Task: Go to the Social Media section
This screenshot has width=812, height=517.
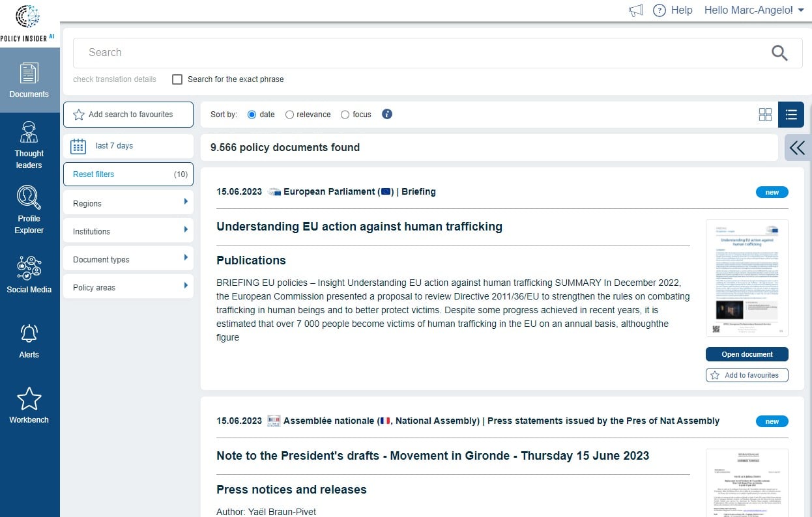Action: (x=29, y=273)
